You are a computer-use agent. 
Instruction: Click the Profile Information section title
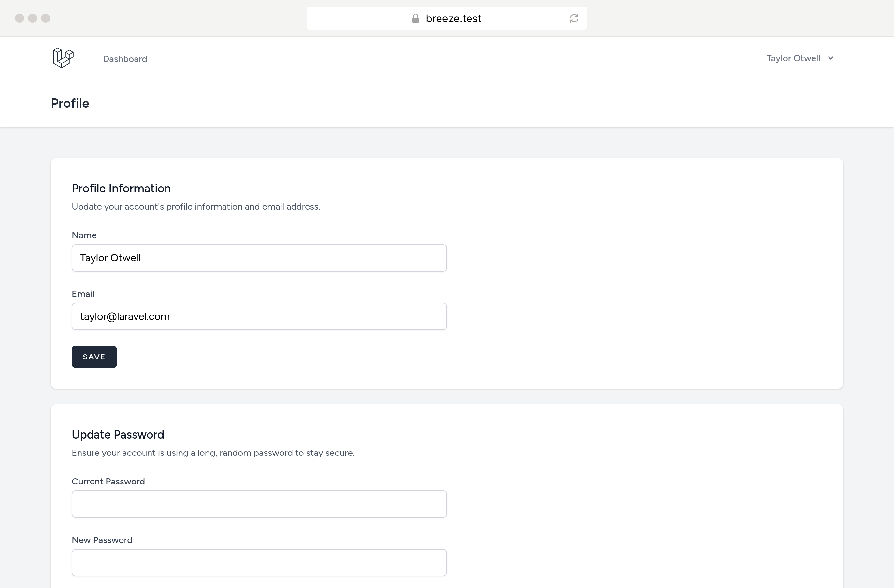pos(121,189)
